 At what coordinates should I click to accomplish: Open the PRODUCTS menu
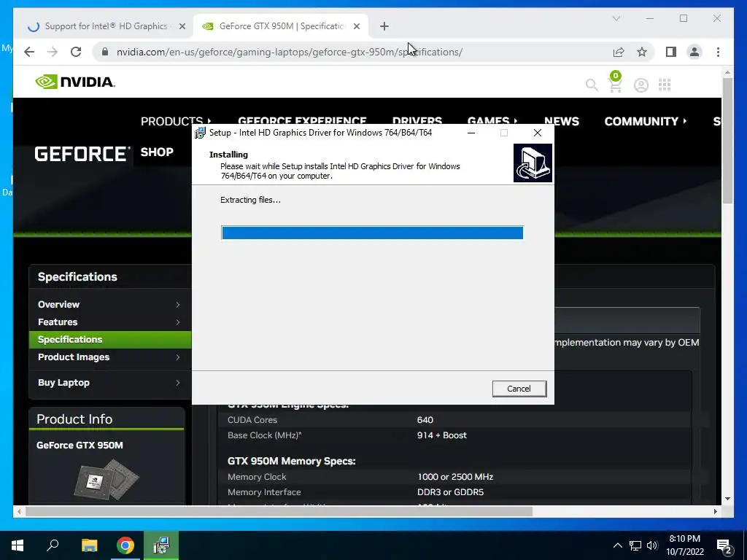coord(176,121)
